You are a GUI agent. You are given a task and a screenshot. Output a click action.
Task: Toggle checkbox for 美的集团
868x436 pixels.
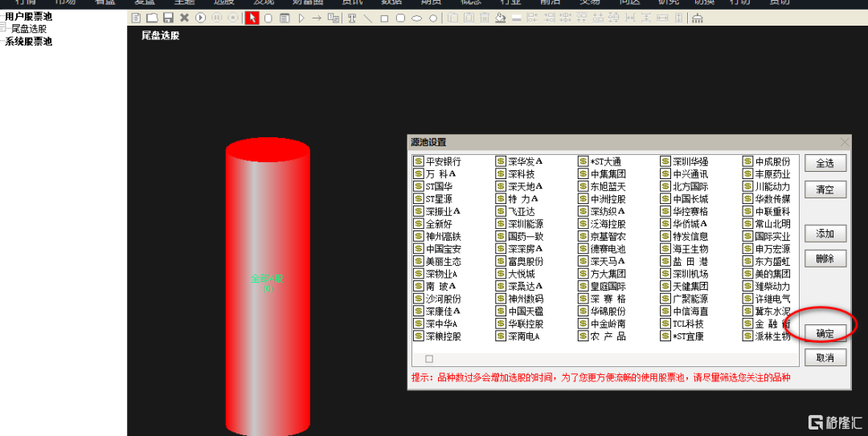pos(748,274)
